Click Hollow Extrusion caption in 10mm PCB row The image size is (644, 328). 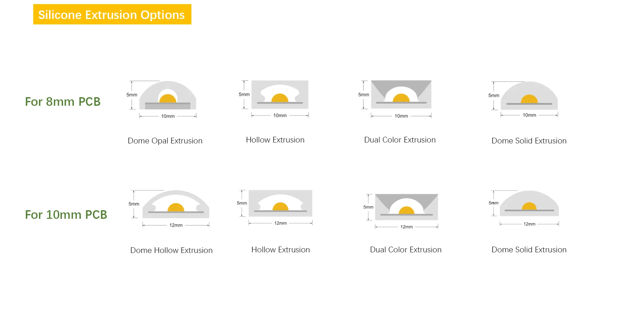[x=280, y=250]
